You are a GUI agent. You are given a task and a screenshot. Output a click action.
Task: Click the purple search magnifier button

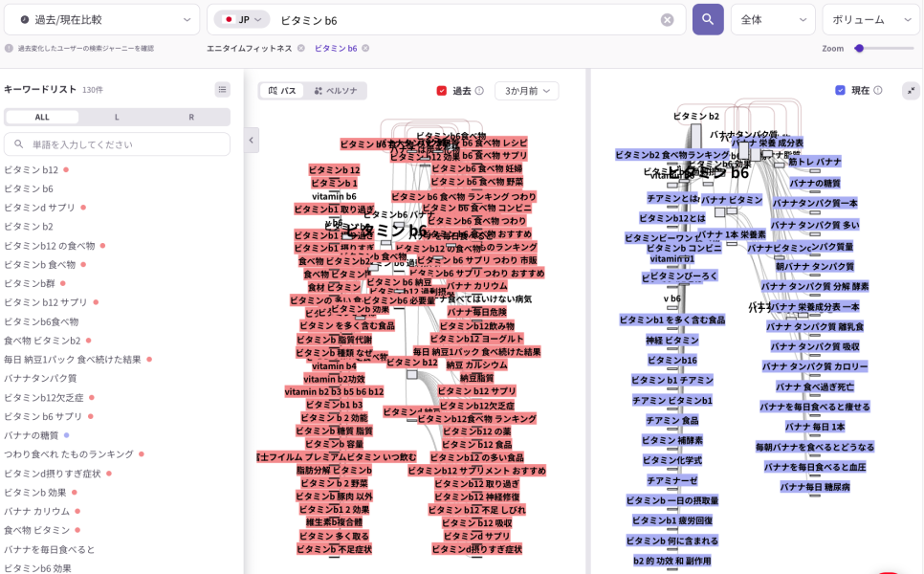pyautogui.click(x=708, y=19)
